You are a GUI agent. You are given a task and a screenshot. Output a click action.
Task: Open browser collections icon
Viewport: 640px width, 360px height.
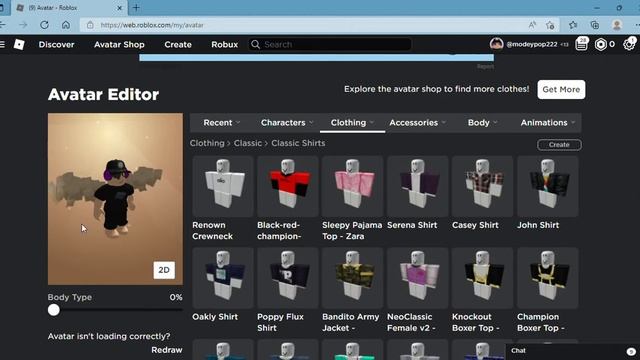click(x=595, y=25)
